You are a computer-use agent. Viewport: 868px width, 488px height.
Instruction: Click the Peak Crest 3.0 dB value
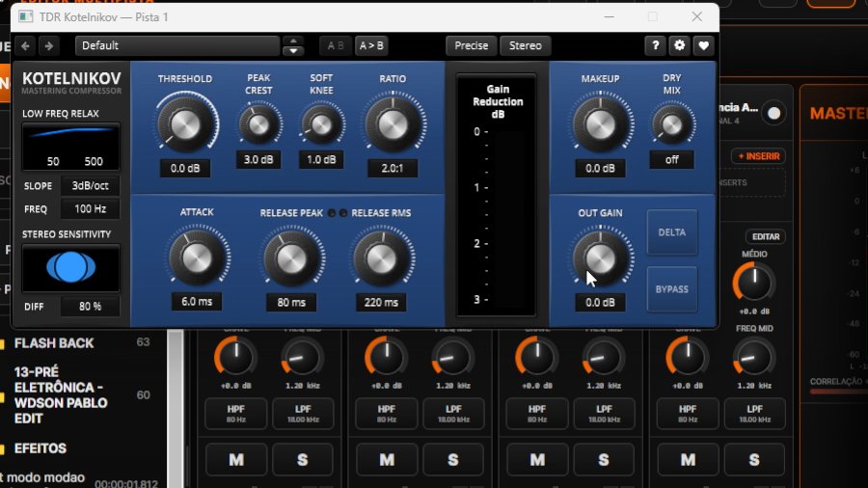[x=258, y=159]
